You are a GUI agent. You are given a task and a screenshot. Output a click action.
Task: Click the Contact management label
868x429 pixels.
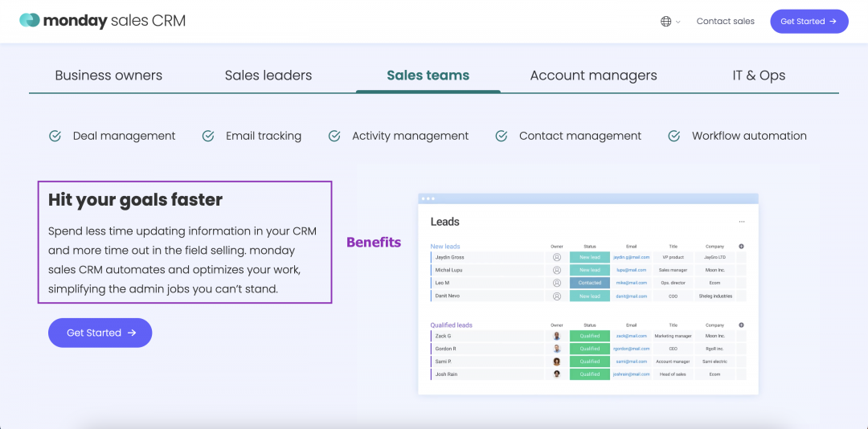[580, 136]
